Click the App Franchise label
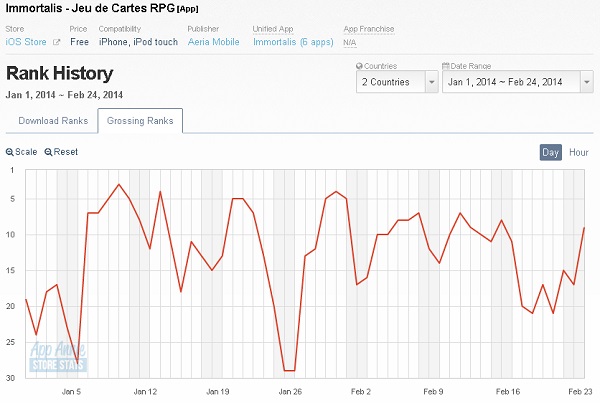600x403 pixels. click(369, 29)
